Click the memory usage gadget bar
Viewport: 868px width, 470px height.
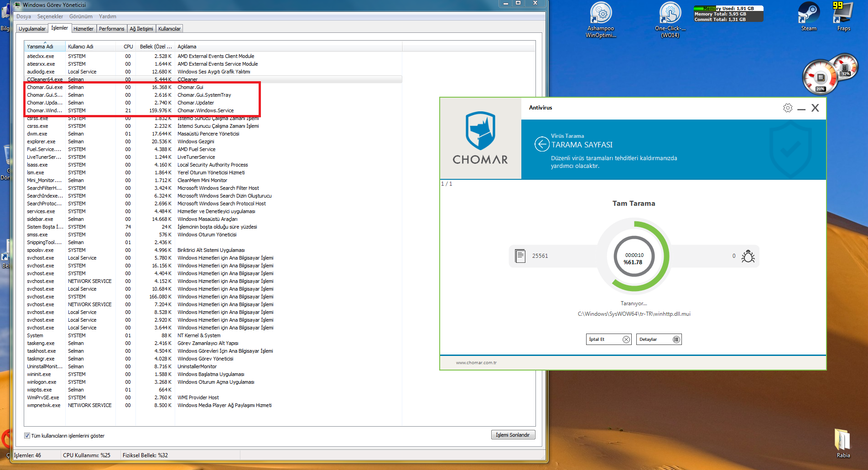[x=728, y=14]
